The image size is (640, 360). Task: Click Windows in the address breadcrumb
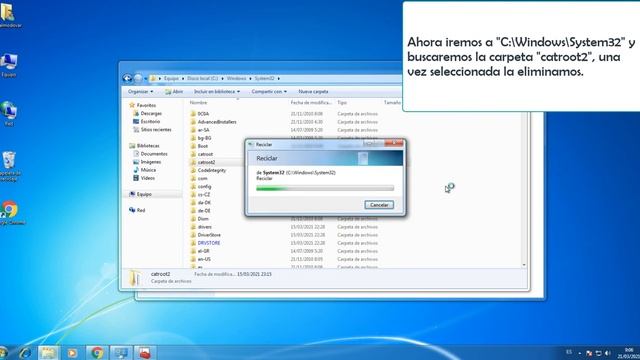point(236,78)
